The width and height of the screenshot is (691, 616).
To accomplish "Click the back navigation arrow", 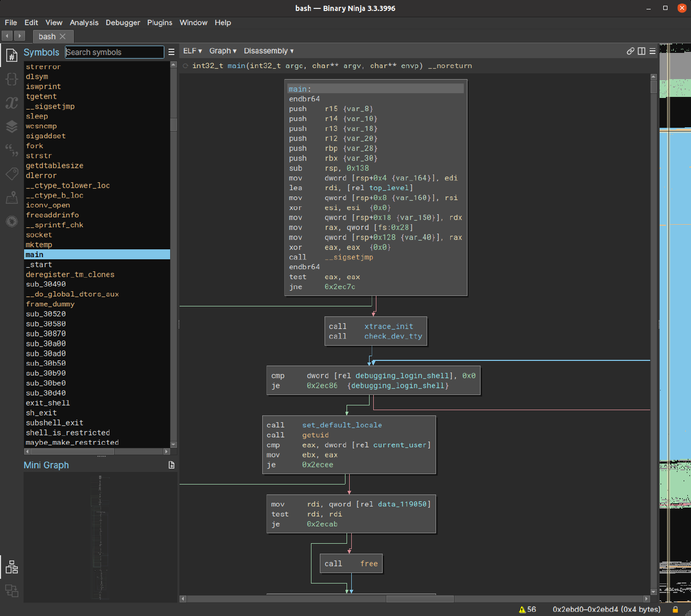I will (6, 36).
